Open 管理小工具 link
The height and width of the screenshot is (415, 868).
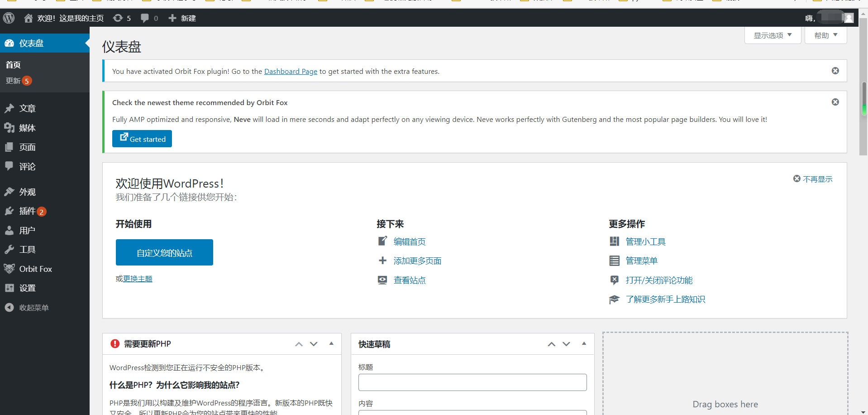[646, 241]
